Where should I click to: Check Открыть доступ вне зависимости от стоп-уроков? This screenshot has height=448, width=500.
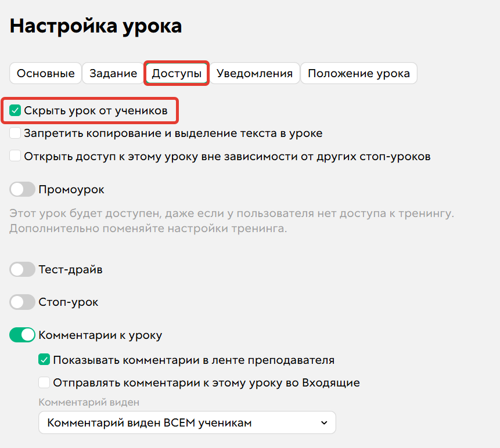click(x=15, y=156)
